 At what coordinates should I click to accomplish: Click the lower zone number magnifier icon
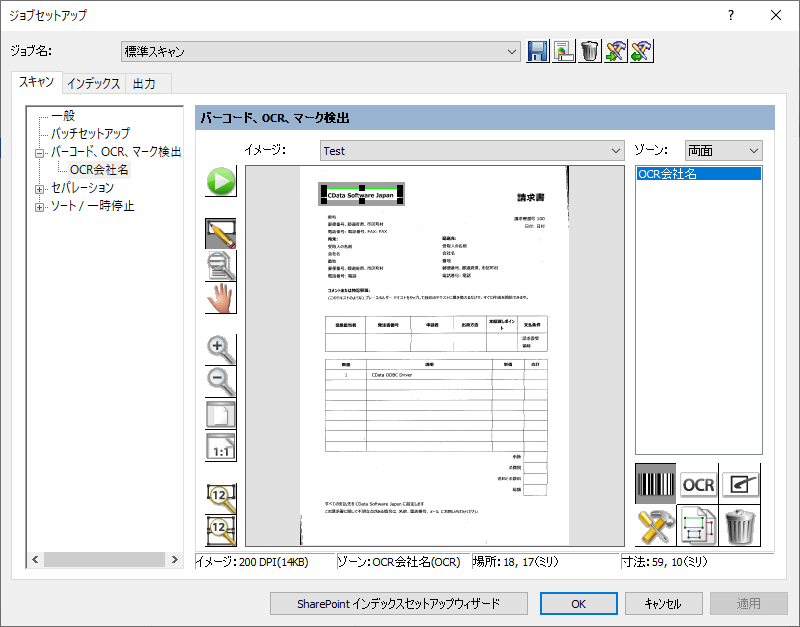[x=221, y=531]
